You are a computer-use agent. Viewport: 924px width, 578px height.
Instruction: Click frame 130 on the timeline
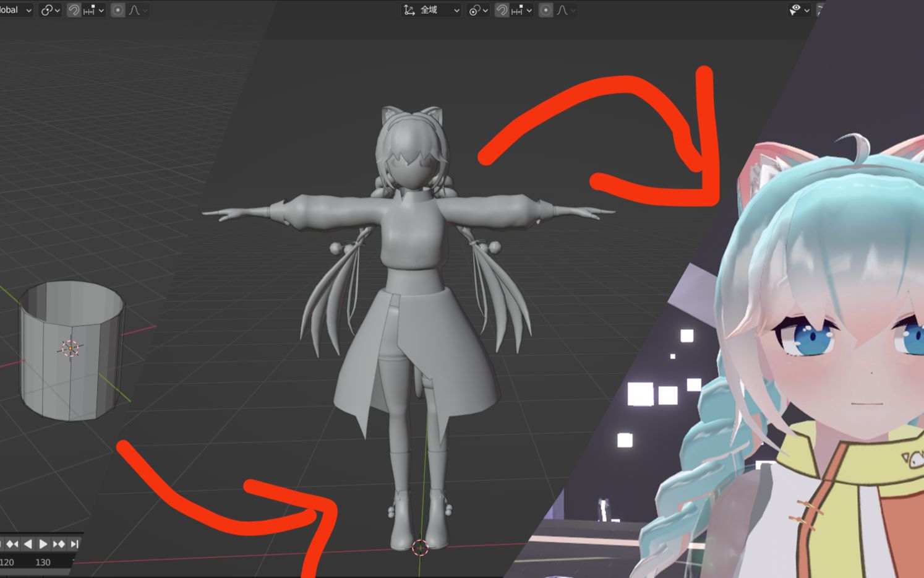(x=43, y=562)
